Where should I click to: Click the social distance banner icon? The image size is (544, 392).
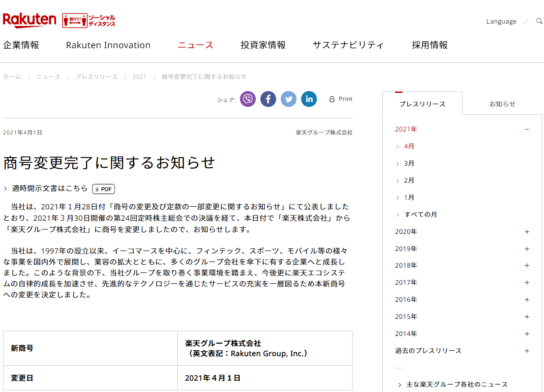[x=89, y=21]
